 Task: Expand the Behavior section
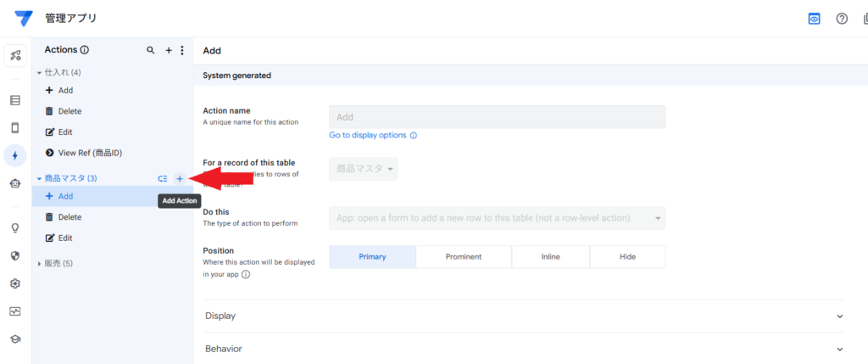pos(524,349)
